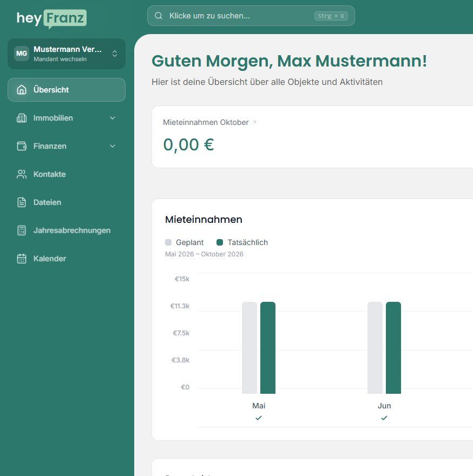The image size is (473, 476).
Task: Click the 'Mieteinnahmen' chart heading
Action: [203, 220]
